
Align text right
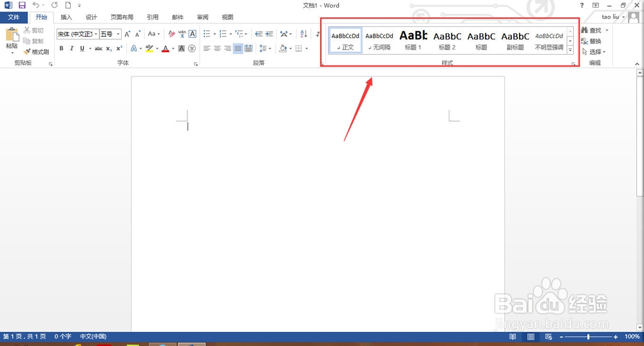click(227, 48)
